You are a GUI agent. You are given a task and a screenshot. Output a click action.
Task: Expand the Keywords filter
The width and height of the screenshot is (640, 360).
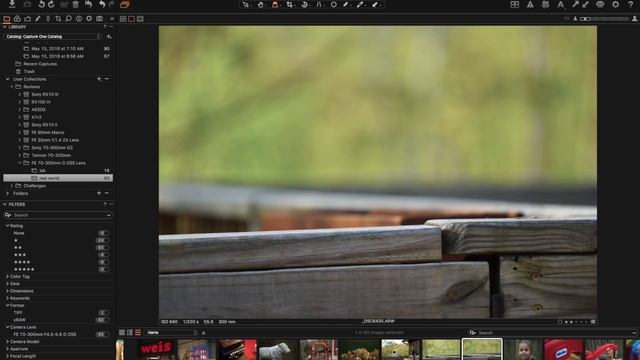point(7,298)
